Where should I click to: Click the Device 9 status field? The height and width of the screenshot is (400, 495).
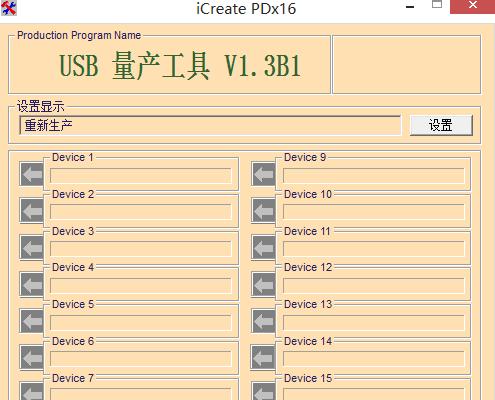coord(374,176)
